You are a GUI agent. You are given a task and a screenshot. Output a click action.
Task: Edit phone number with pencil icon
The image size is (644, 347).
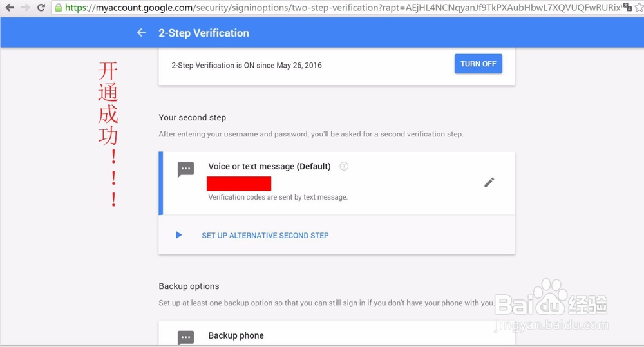tap(489, 182)
